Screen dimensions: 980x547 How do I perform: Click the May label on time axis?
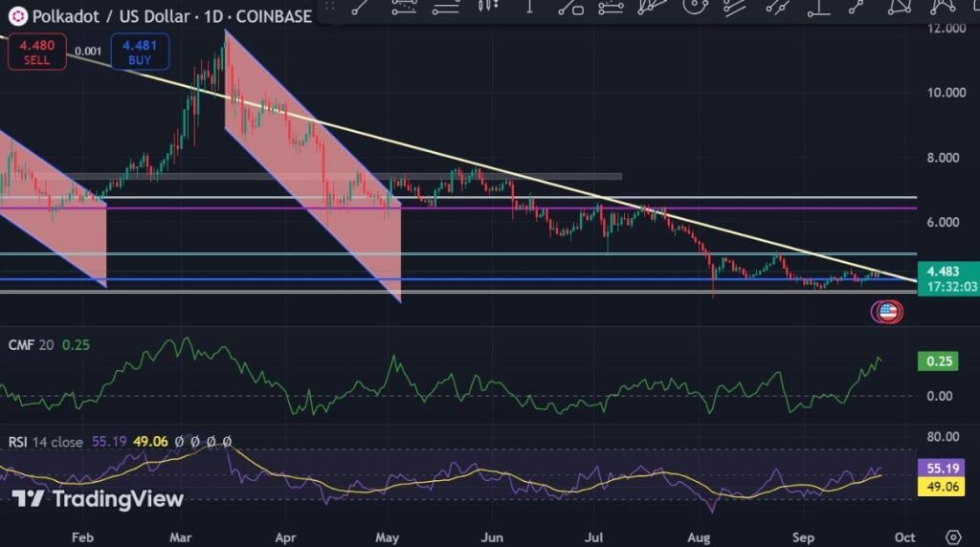pos(387,537)
